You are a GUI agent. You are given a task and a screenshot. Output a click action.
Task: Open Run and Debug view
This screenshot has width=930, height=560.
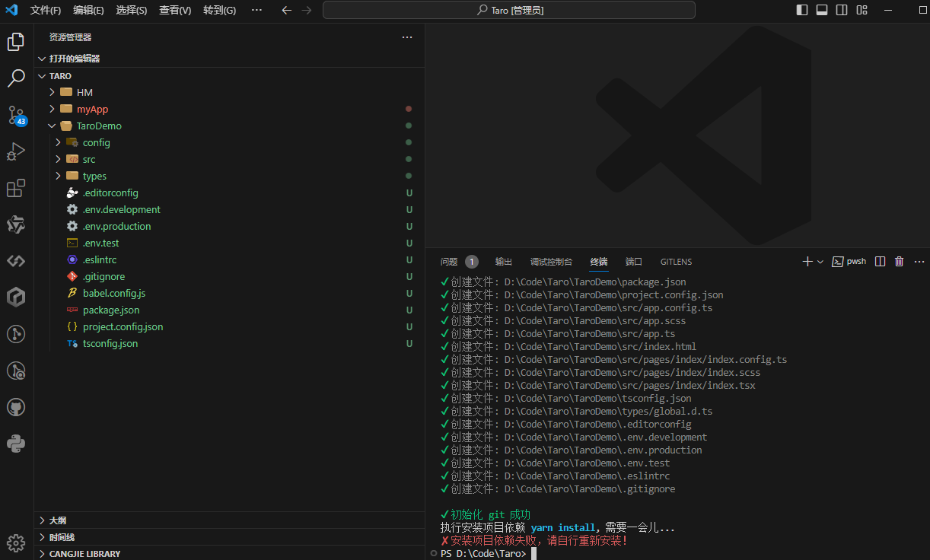click(16, 151)
